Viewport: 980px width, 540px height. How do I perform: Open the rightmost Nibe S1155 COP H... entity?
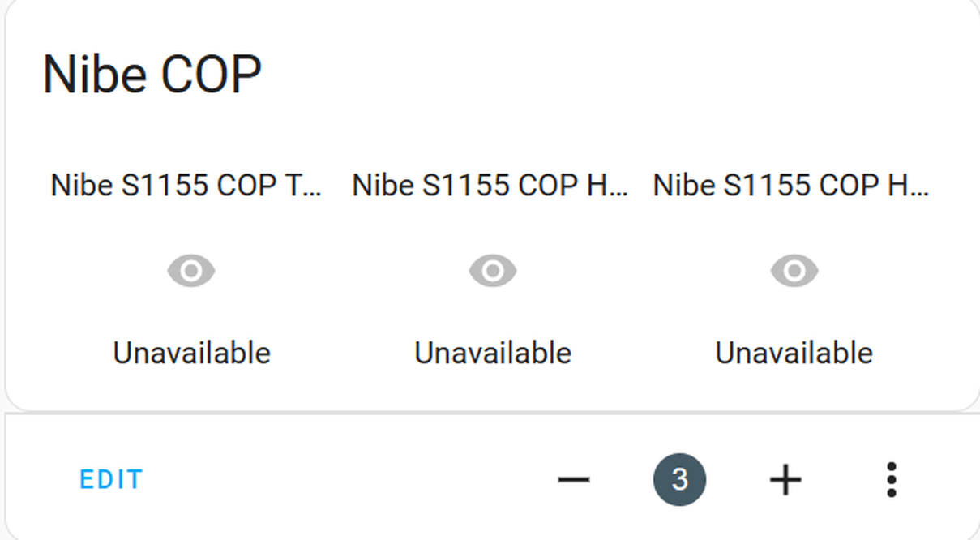coord(791,186)
